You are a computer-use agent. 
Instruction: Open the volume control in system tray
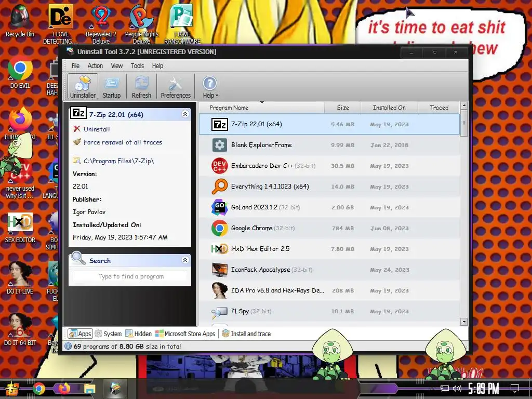click(x=457, y=389)
